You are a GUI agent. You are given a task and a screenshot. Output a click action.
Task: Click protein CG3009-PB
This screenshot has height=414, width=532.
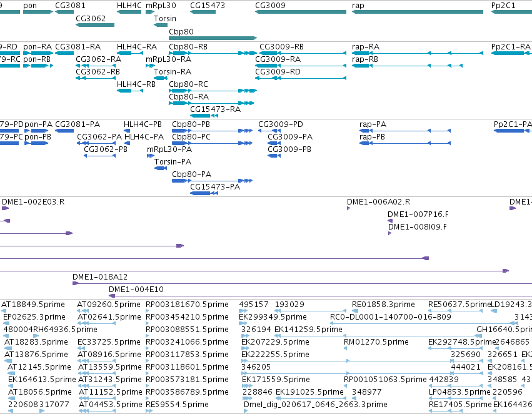[289, 149]
